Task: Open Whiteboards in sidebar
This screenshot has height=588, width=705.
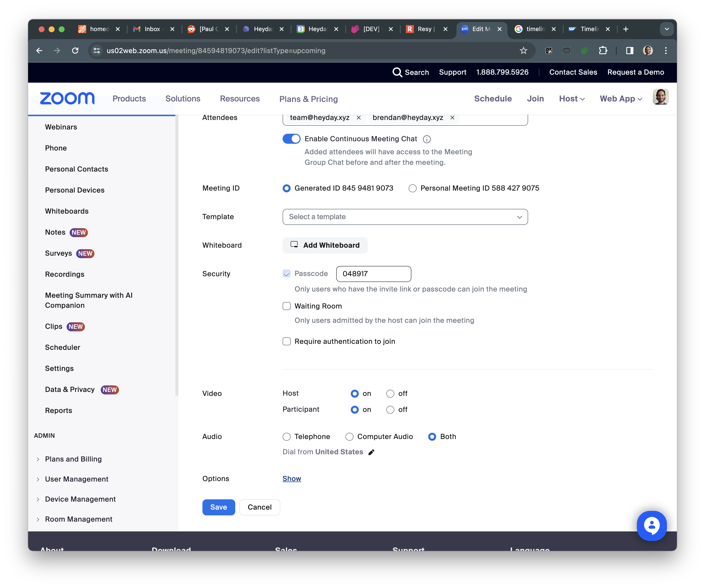Action: (66, 211)
